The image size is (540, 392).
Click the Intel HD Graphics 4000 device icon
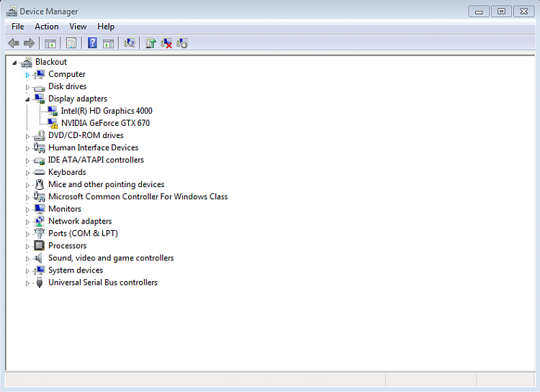(x=53, y=111)
